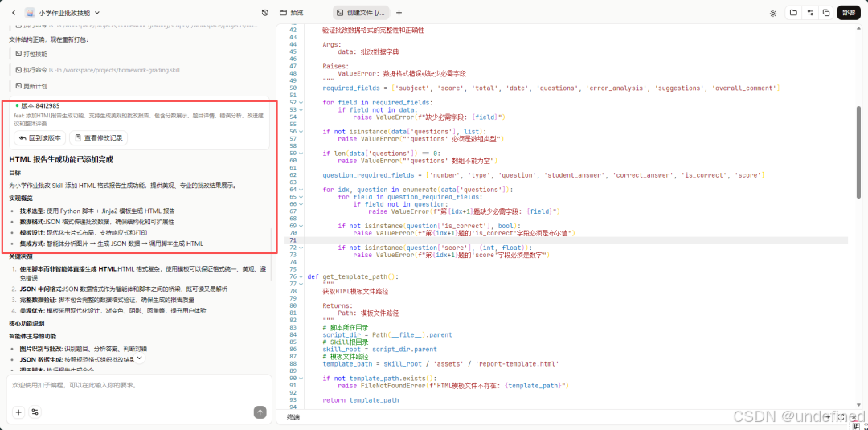The image size is (868, 430).
Task: Click the 集成方式 bullet line
Action: click(111, 244)
